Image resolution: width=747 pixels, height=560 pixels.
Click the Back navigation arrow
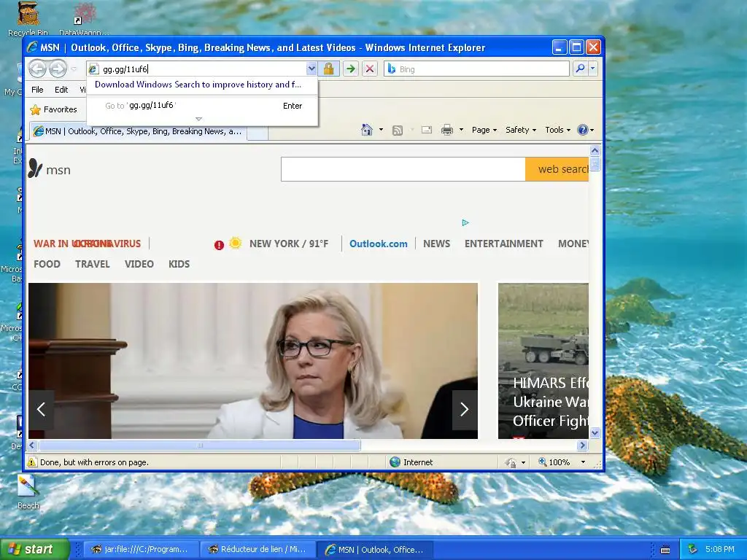pos(38,69)
